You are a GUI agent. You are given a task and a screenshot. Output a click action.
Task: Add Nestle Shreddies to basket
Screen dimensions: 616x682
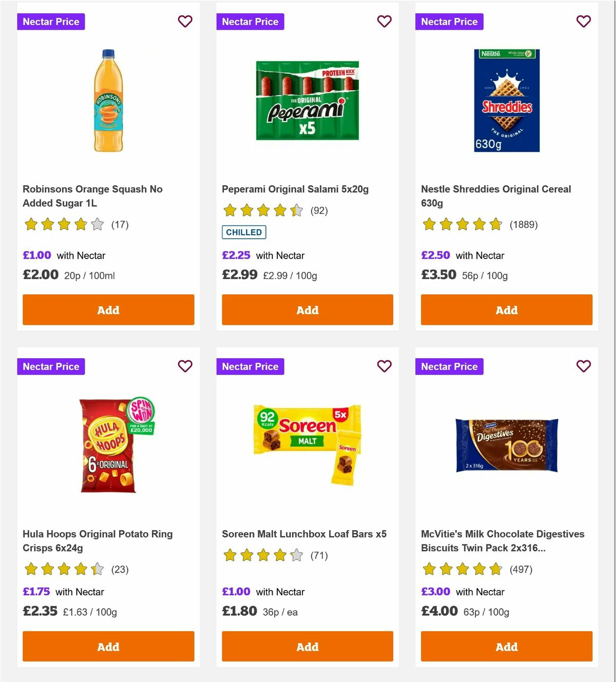(x=506, y=310)
